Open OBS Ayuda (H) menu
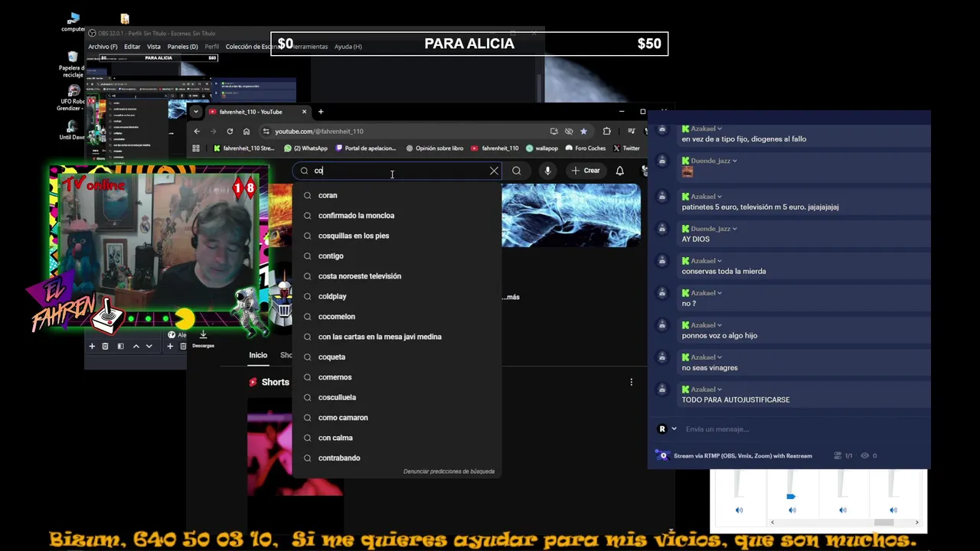The height and width of the screenshot is (551, 980). [x=348, y=47]
